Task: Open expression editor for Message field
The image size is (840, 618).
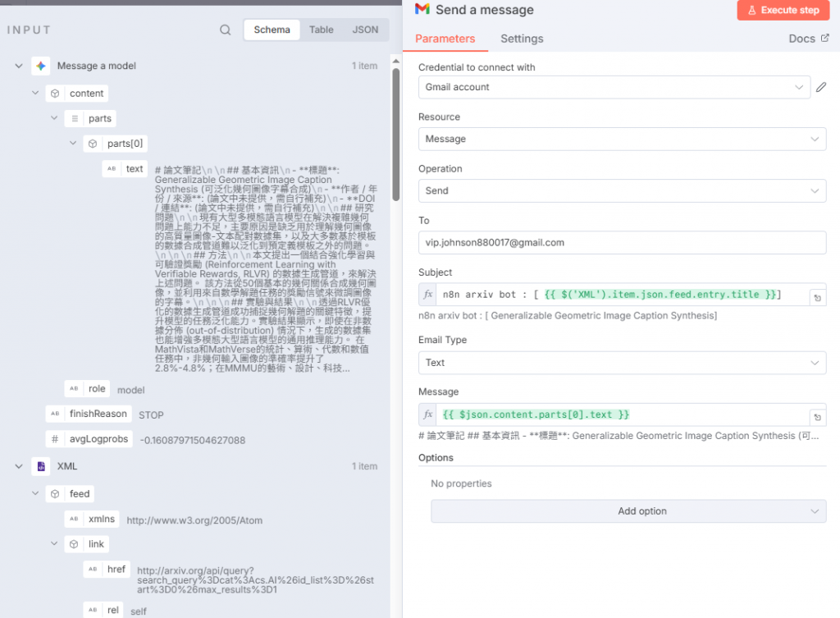Action: click(x=818, y=418)
